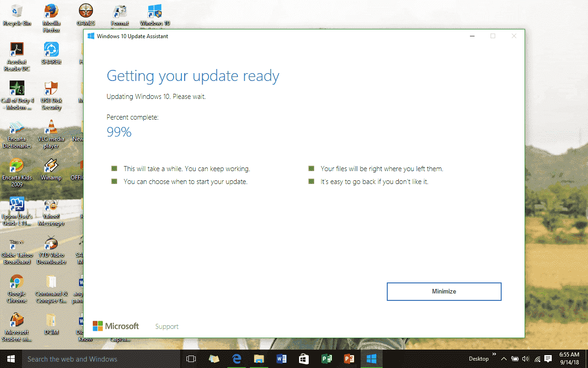The height and width of the screenshot is (368, 588).
Task: Select the Globe Tattoo Broadband shortcut
Action: [17, 250]
